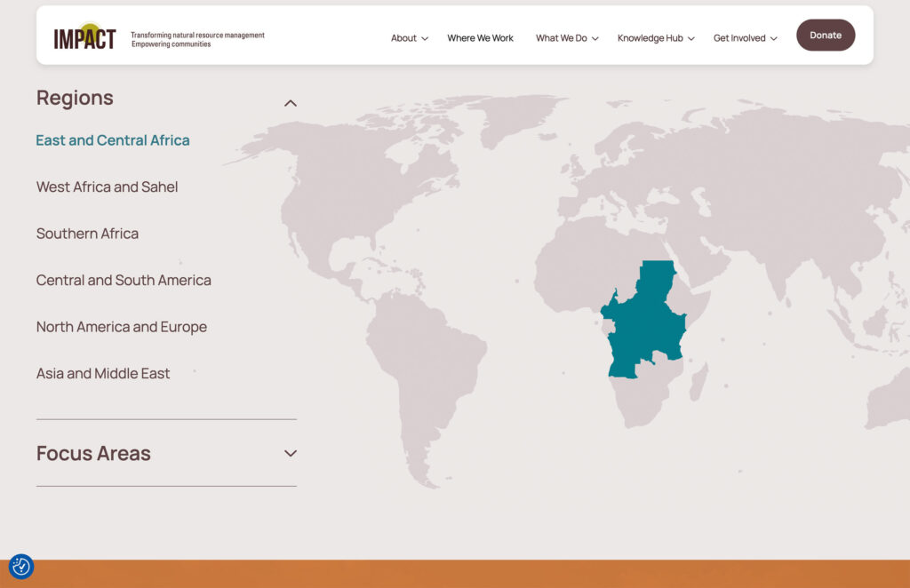Select West Africa and Sahel region

pos(107,187)
